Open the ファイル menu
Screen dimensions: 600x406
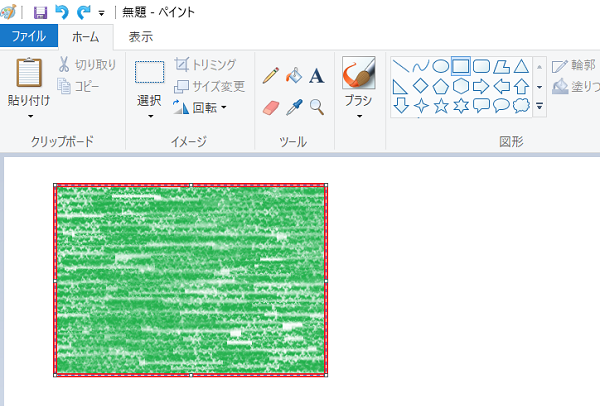pos(29,36)
